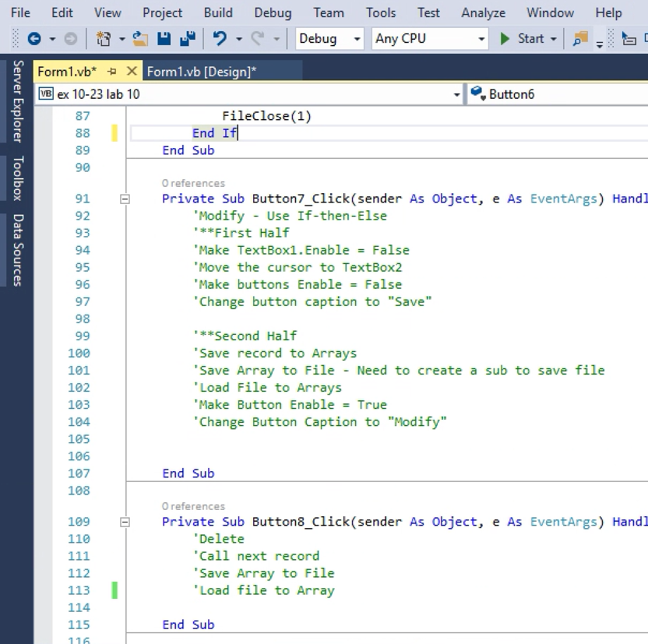
Task: Switch to the Form1.vb [Design] tab
Action: [202, 72]
